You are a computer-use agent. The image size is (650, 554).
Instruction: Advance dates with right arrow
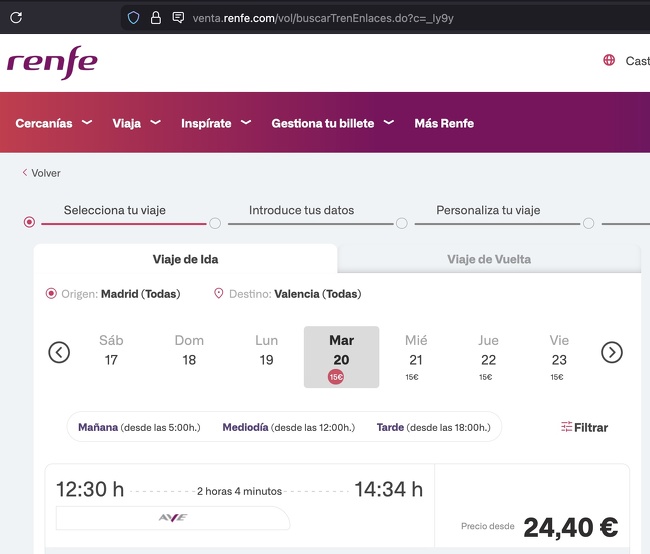click(611, 352)
